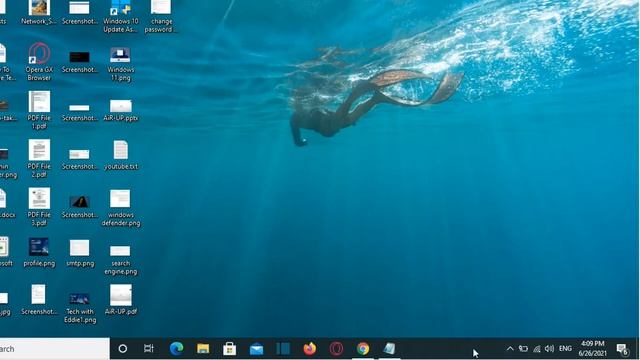Select the Windows 11.png file icon
Image resolution: width=640 pixels, height=360 pixels.
[120, 64]
